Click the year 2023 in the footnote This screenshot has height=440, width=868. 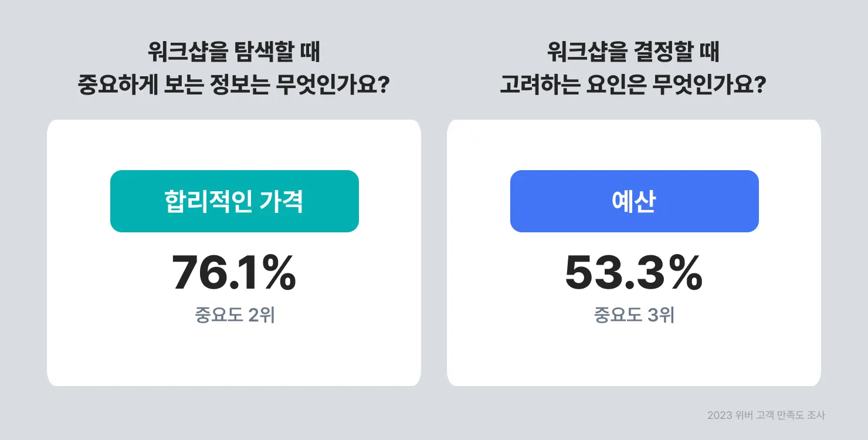[720, 415]
